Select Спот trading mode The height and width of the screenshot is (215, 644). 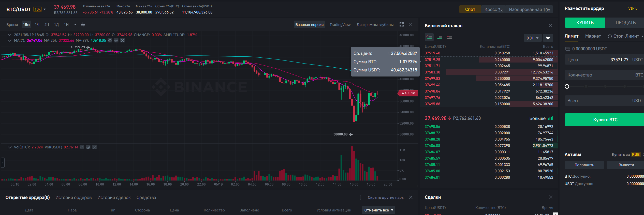click(470, 9)
